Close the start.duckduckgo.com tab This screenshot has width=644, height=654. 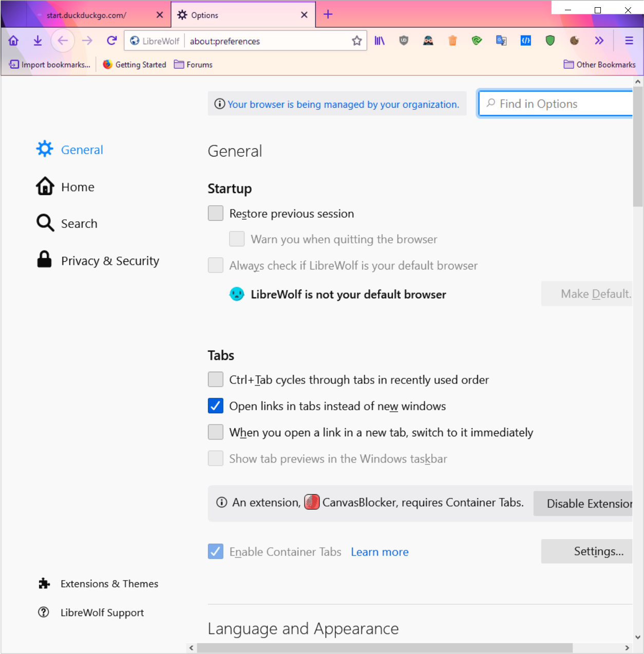pyautogui.click(x=160, y=15)
